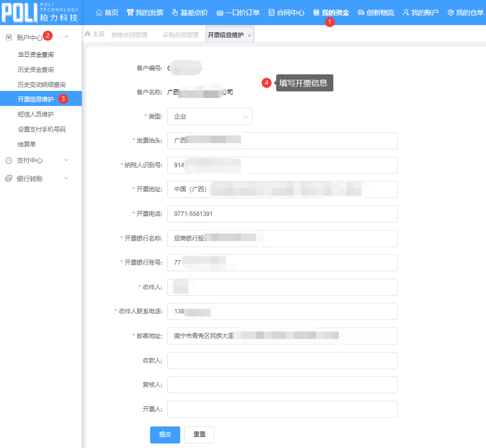This screenshot has height=448, width=486.
Task: Select 历史资金查询 in the sidebar
Action: click(36, 70)
